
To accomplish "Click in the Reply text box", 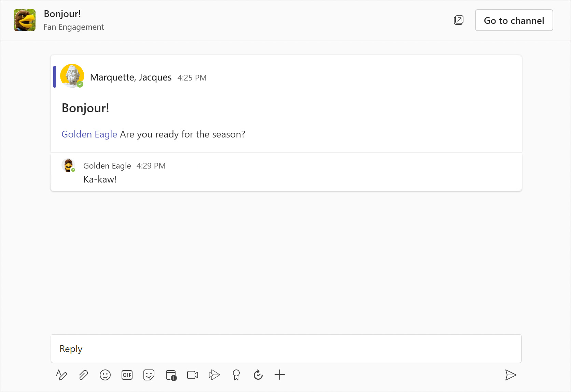I will point(286,349).
